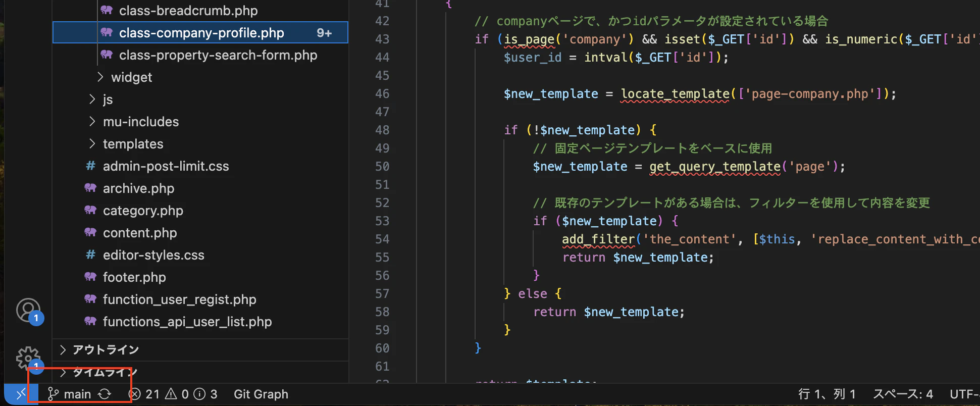
Task: Open class-property-search-form.php file name
Action: coord(218,55)
